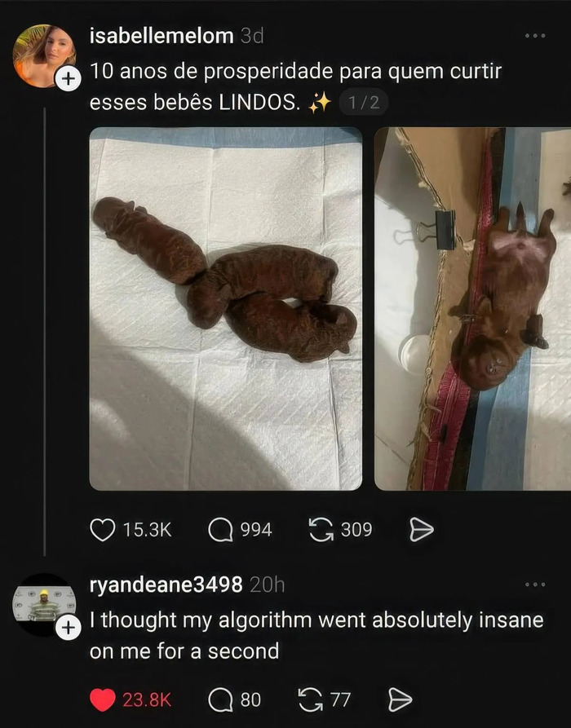Viewport: 571px width, 728px height.
Task: Repost the puppy photos
Action: pyautogui.click(x=323, y=529)
